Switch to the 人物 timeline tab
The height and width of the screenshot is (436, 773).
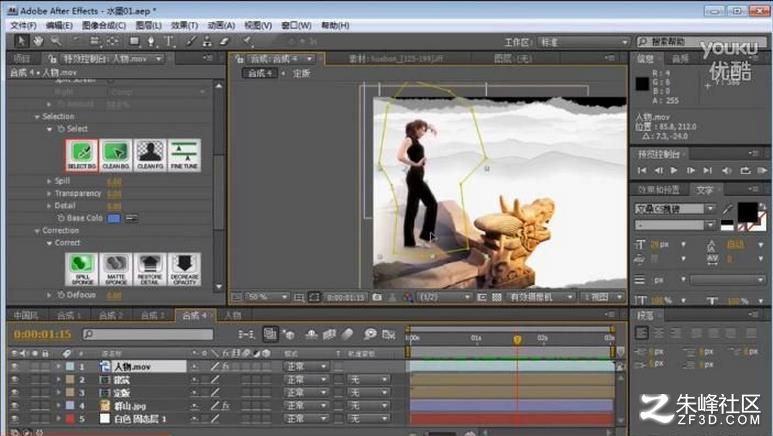click(233, 315)
